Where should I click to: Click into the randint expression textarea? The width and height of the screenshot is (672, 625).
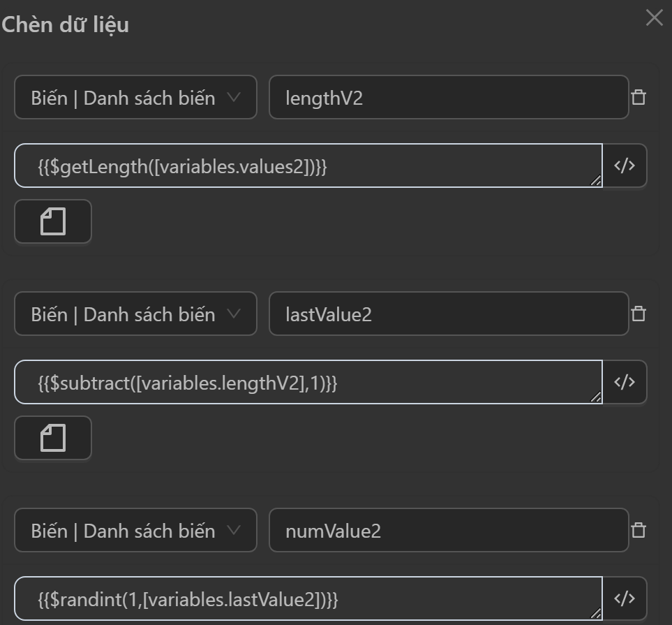(307, 599)
